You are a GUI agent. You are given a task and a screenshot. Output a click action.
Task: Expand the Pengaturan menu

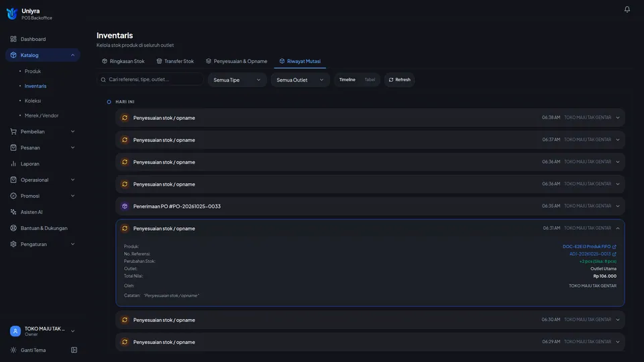point(43,244)
